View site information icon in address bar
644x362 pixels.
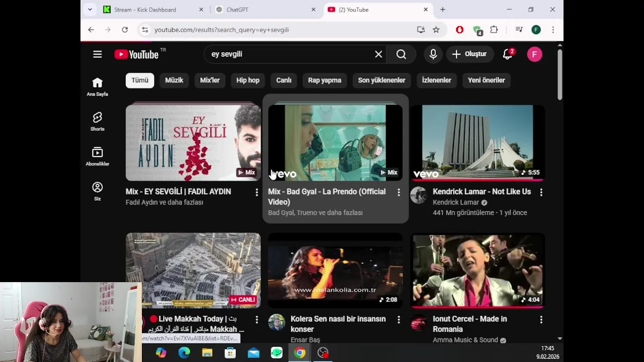145,30
